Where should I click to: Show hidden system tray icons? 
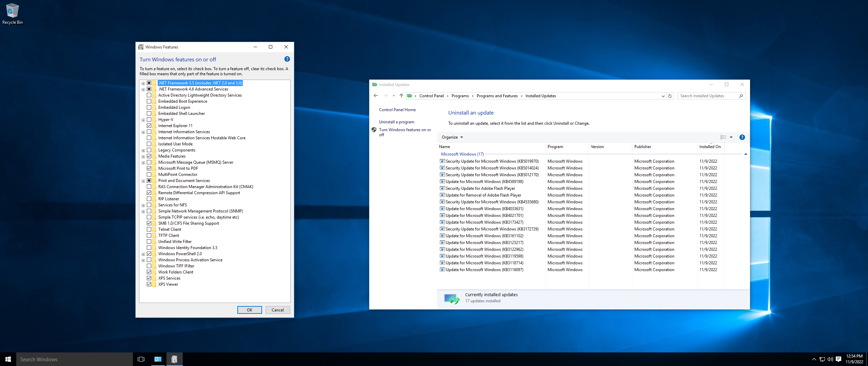(814, 359)
